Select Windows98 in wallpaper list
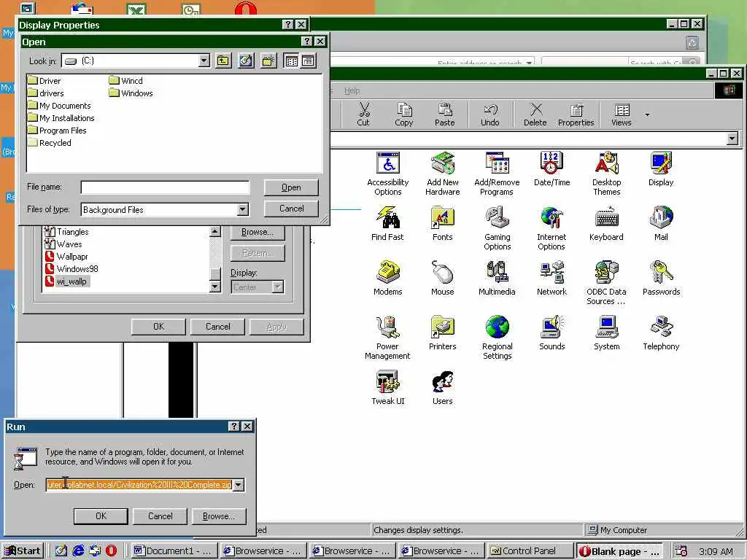 click(x=72, y=269)
